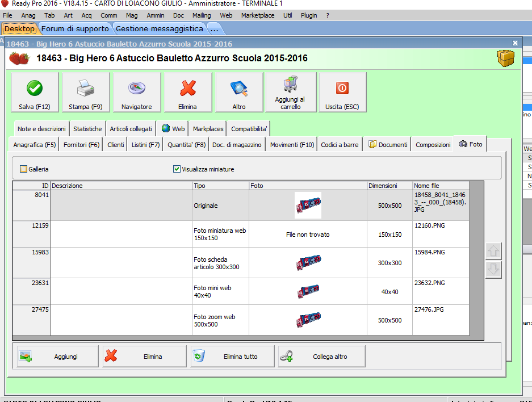Open the Documenti folder tab

pos(387,145)
